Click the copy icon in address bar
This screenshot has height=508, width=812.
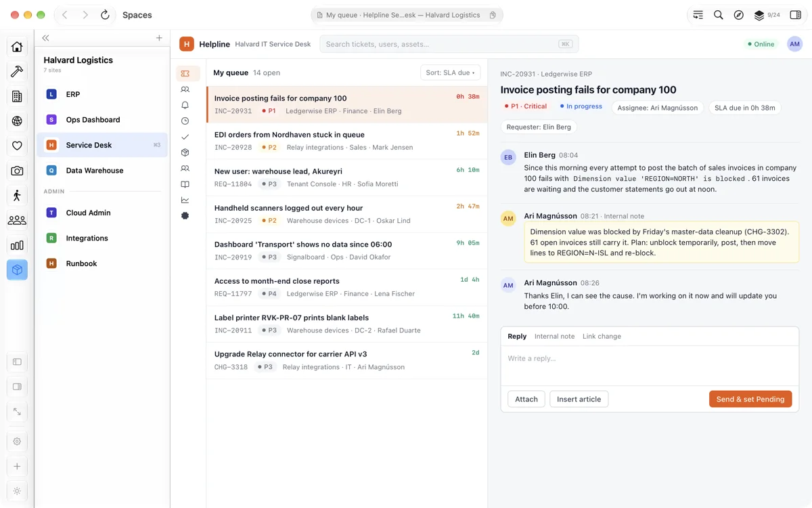tap(493, 15)
